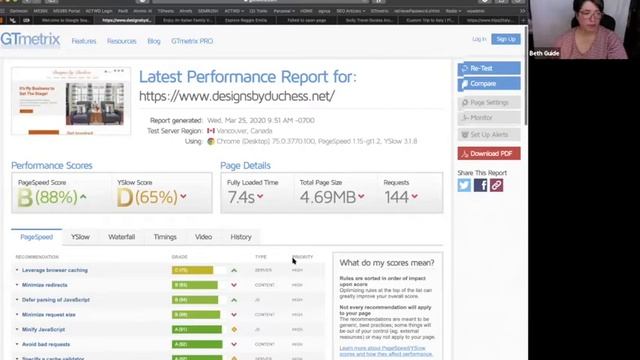
Task: Click diamond icon beside Minify JavaScript
Action: 234,329
